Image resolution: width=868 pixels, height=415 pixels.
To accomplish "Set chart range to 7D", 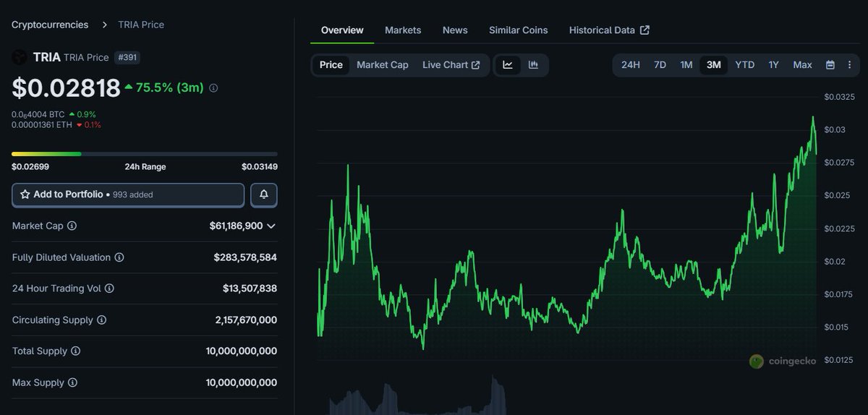I will [x=660, y=65].
